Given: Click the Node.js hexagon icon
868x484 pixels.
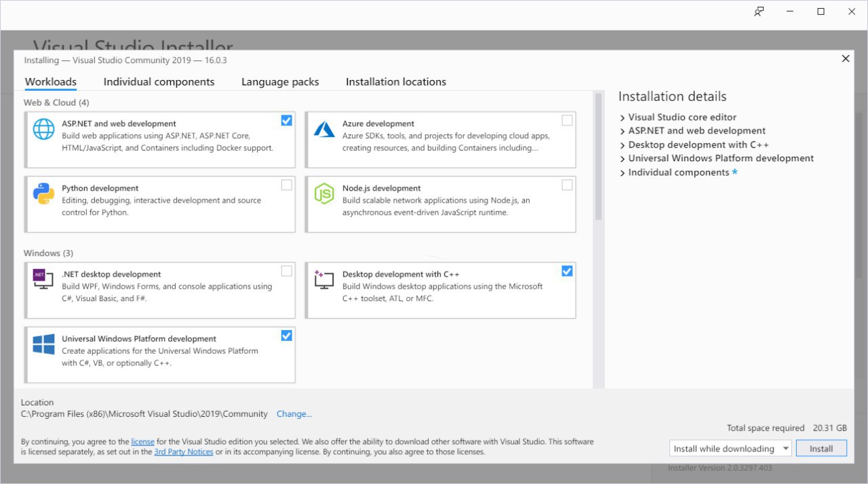Looking at the screenshot, I should pos(324,193).
